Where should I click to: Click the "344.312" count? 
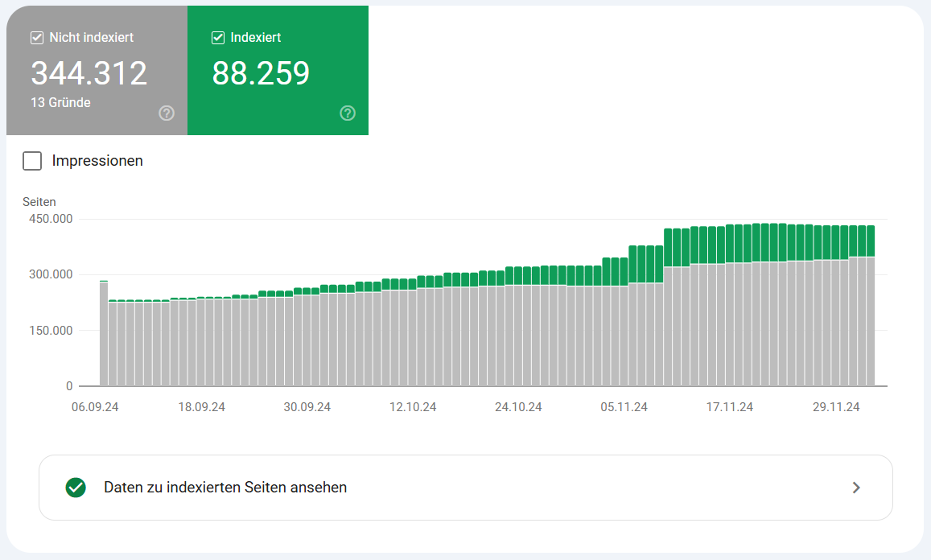tap(89, 73)
